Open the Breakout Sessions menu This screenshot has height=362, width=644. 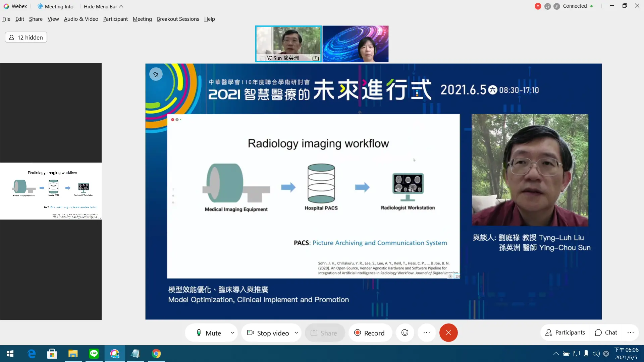click(178, 19)
